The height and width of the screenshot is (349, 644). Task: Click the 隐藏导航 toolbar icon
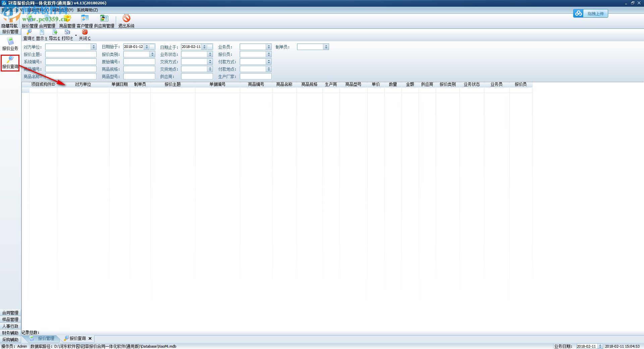(x=9, y=21)
